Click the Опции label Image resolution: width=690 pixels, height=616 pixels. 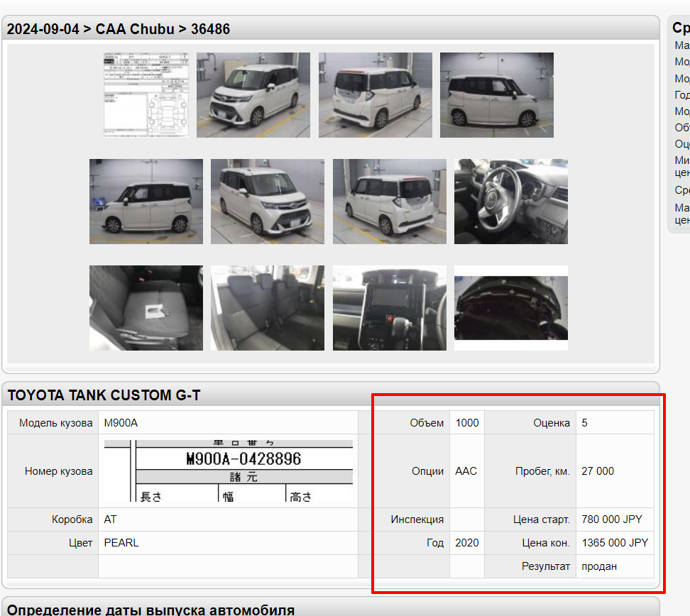[428, 471]
